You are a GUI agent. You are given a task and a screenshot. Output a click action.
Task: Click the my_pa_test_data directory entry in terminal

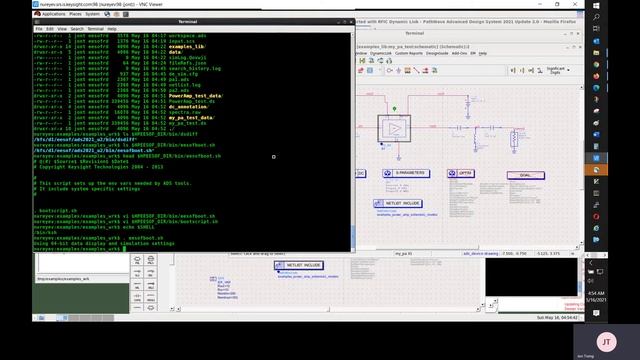tap(192, 118)
